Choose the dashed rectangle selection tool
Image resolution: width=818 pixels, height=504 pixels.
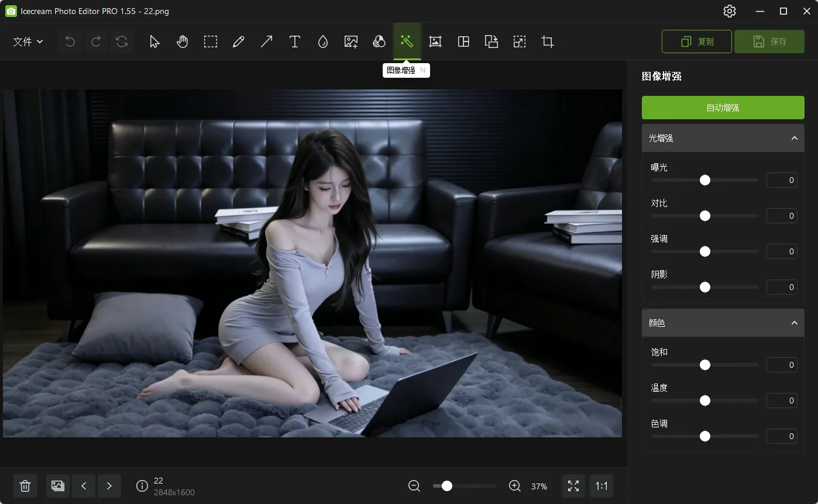pos(211,42)
